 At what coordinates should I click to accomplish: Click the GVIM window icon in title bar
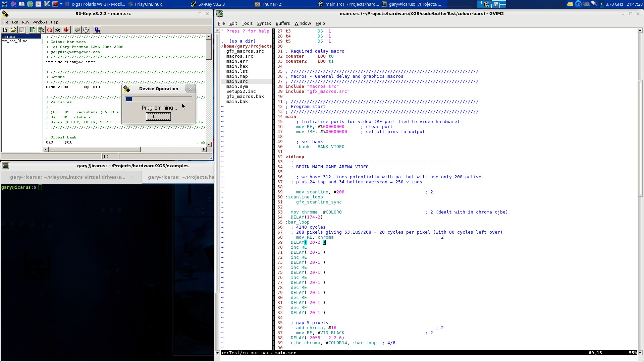[x=220, y=14]
